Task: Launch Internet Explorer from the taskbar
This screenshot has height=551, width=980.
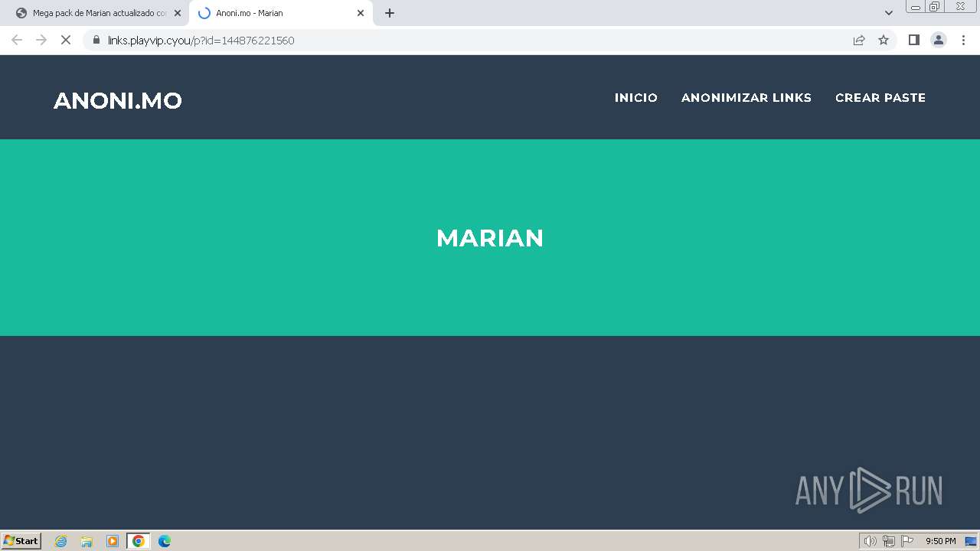Action: [x=61, y=541]
